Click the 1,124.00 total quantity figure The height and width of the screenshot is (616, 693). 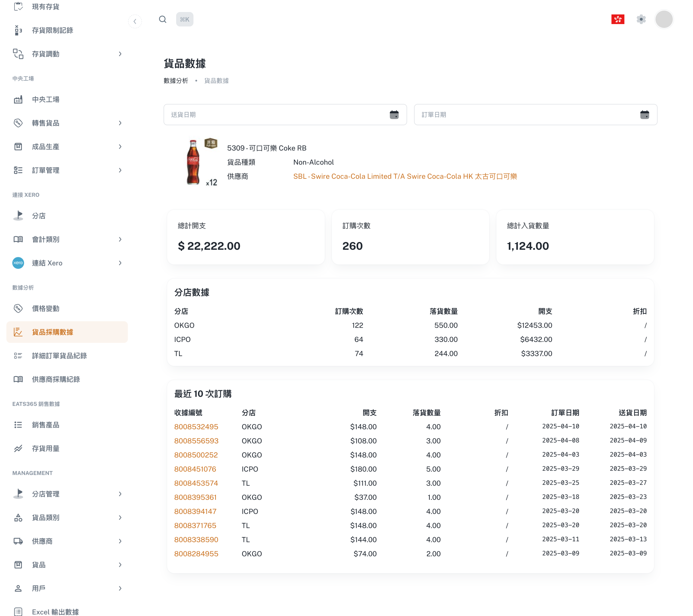tap(528, 246)
